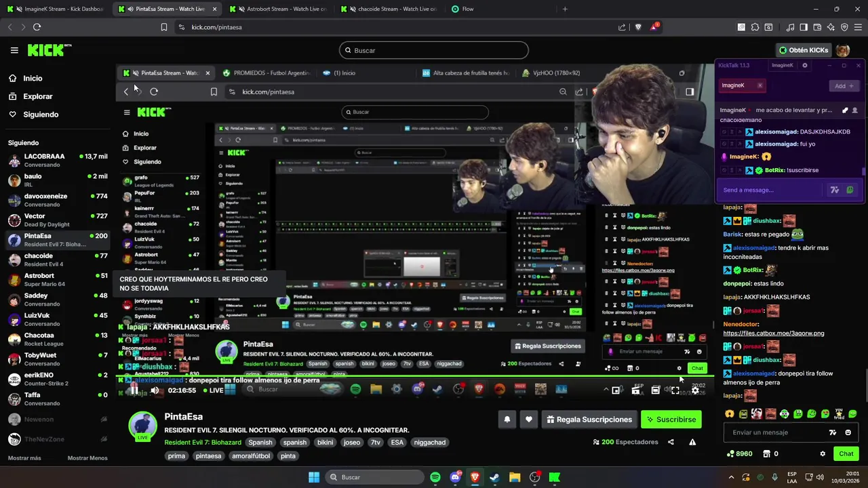Screen dimensions: 868x488
Task: Open ToبyWuet channel in following list
Action: 58,359
